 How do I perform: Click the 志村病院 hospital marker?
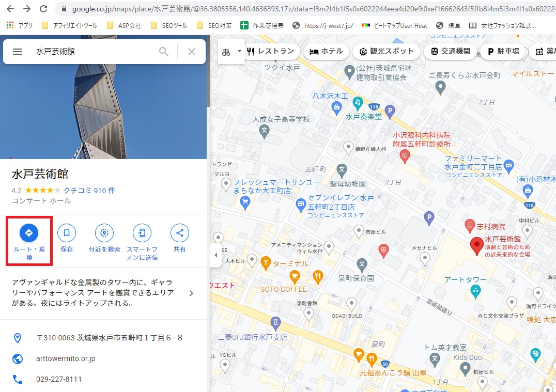pyautogui.click(x=470, y=226)
